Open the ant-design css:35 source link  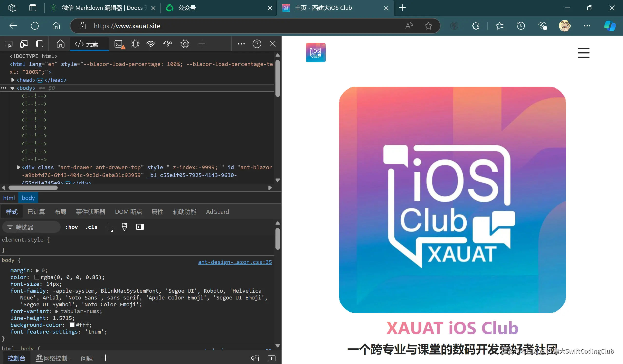tap(235, 262)
